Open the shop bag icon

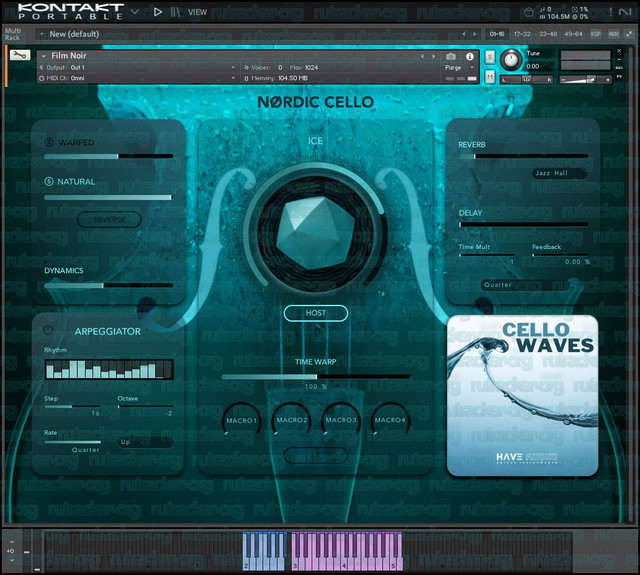tap(529, 12)
